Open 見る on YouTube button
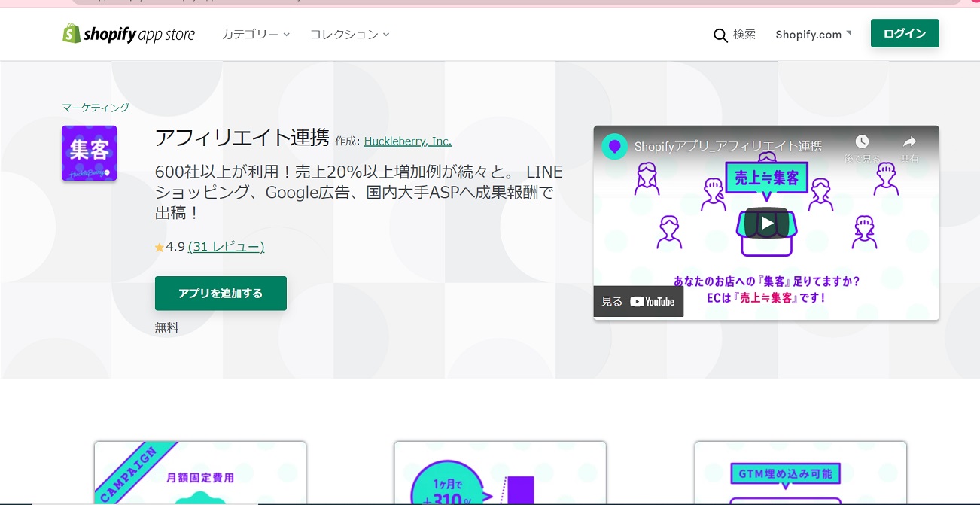 (638, 301)
